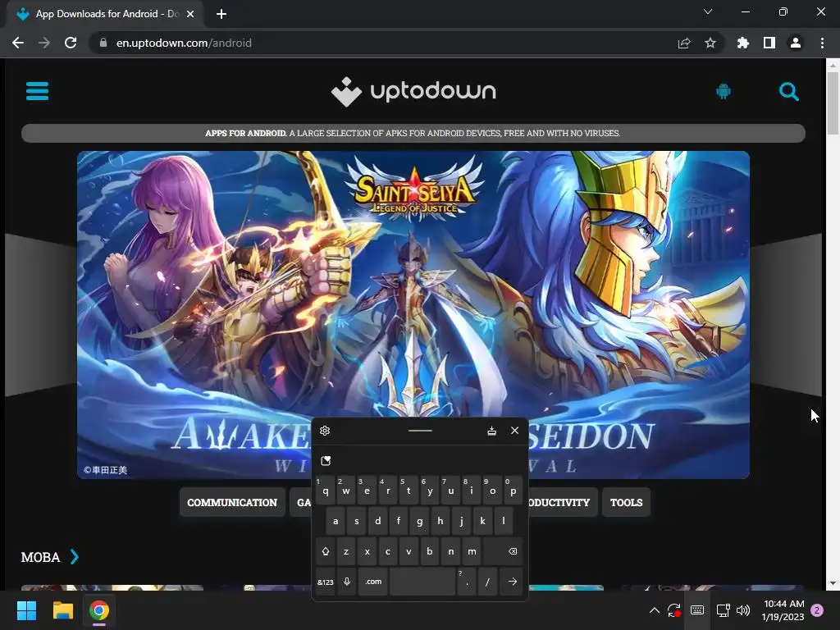840x630 pixels.
Task: Click the Uptodown logo
Action: click(x=413, y=92)
